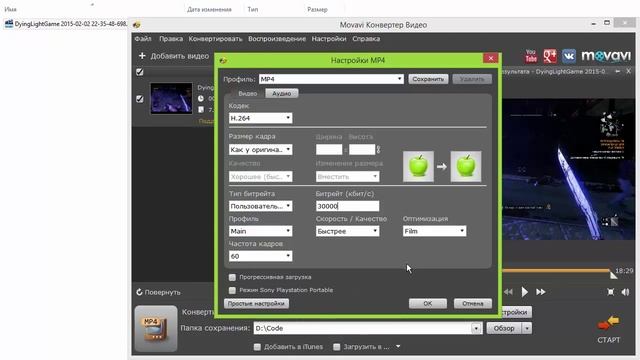
Task: Rewind in preview player
Action: (x=508, y=292)
